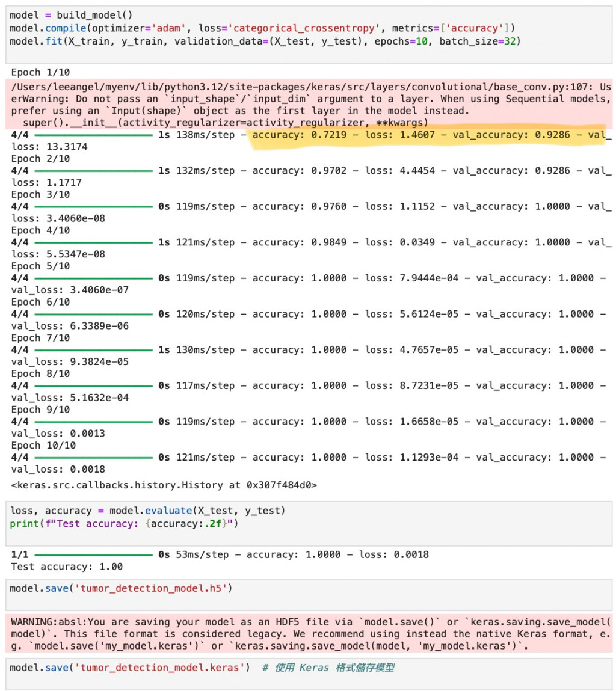This screenshot has width=616, height=691.
Task: Click the yellow-highlighted accuracy 0.7219 text
Action: point(300,135)
